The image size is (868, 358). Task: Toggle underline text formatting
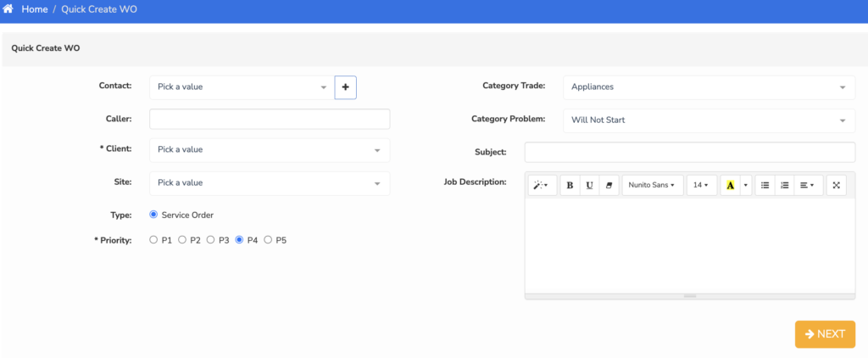pyautogui.click(x=590, y=185)
